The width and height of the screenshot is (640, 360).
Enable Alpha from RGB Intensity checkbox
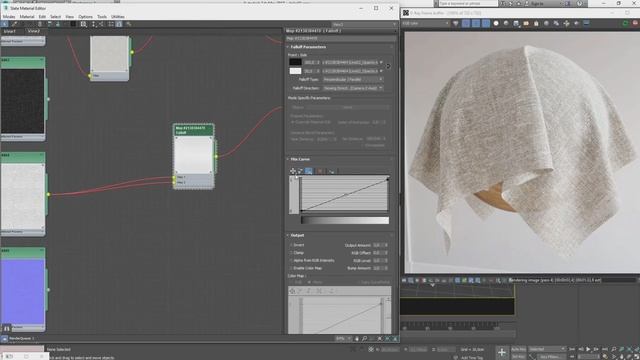pyautogui.click(x=291, y=260)
